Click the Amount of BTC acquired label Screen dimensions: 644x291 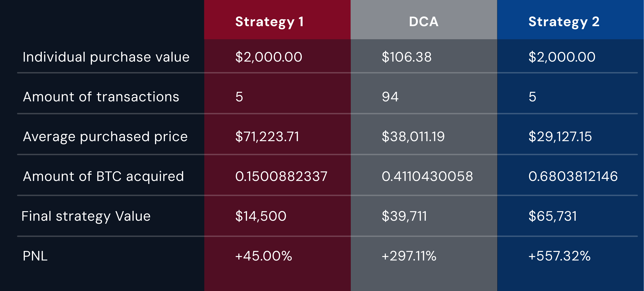click(x=104, y=176)
